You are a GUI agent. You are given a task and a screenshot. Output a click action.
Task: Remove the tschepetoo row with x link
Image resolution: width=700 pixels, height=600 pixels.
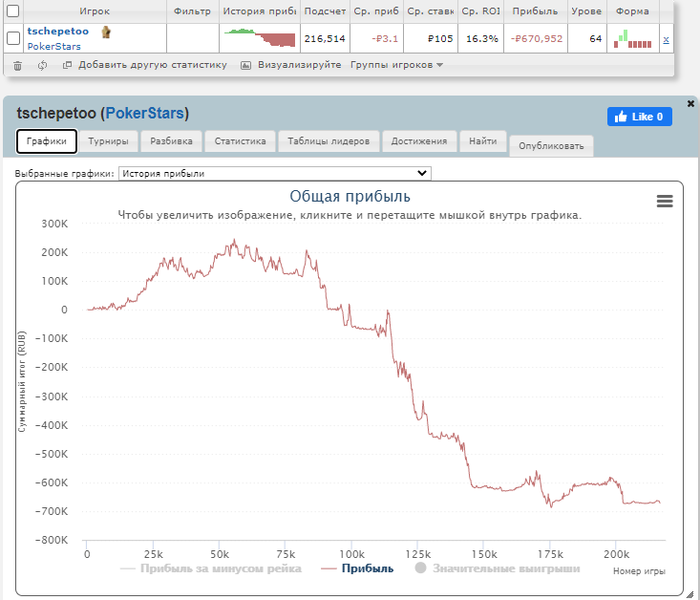(666, 39)
